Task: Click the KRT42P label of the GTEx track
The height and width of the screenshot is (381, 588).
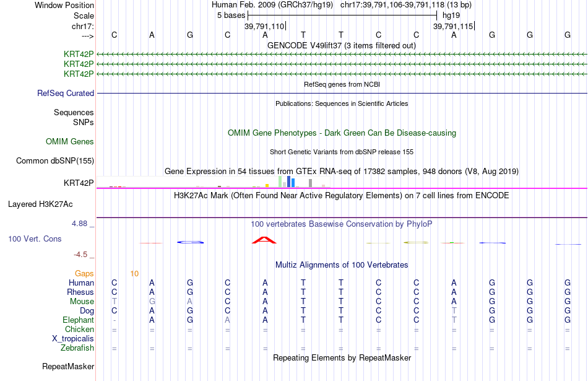Action: point(79,183)
